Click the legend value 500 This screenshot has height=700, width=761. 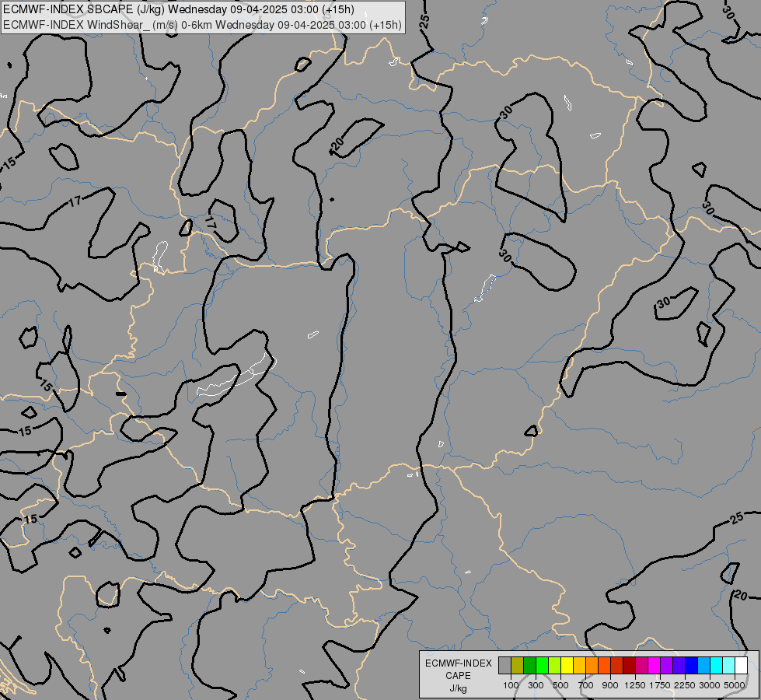point(560,685)
